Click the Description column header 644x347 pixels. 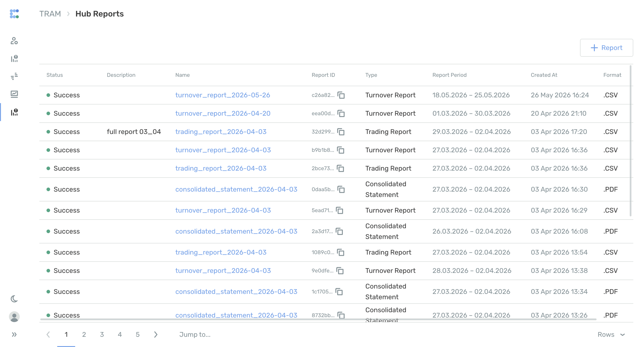[121, 75]
